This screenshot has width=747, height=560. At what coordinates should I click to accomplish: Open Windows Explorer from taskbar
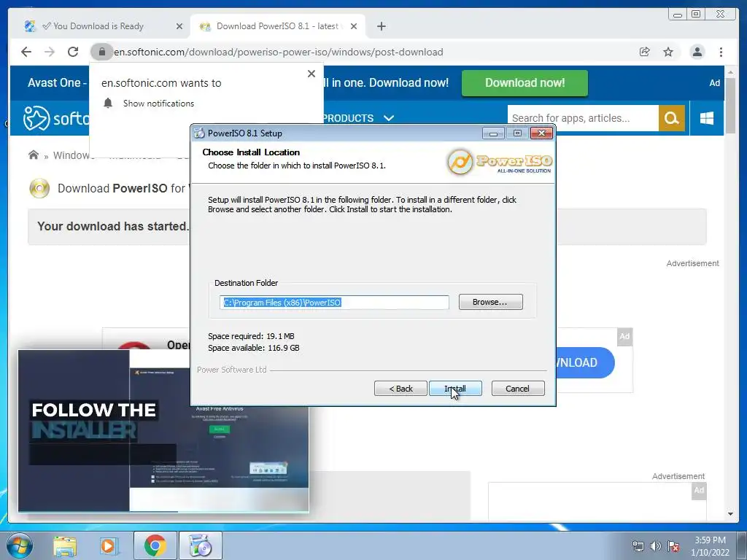click(64, 546)
